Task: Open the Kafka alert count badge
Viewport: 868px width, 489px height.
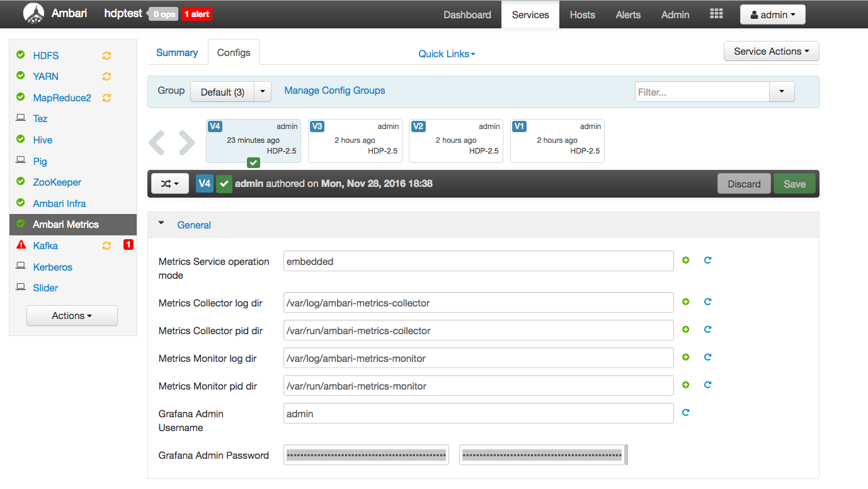Action: [x=128, y=245]
